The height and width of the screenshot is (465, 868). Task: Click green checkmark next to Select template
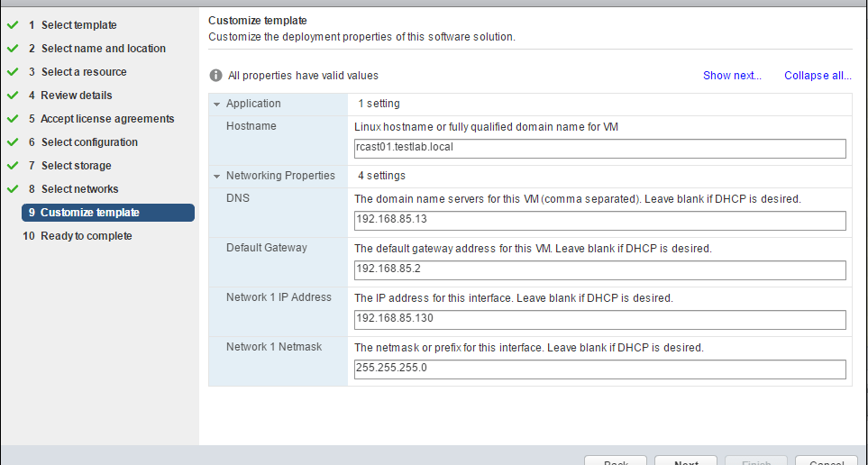13,25
